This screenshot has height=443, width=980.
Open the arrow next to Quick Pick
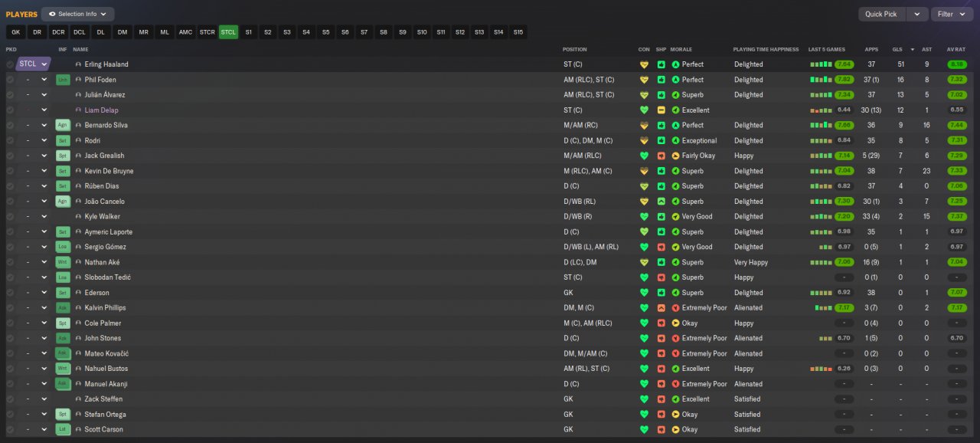(917, 14)
